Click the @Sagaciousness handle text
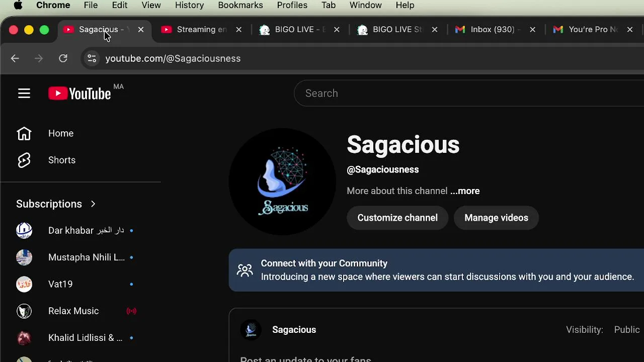This screenshot has width=644, height=362. click(383, 169)
